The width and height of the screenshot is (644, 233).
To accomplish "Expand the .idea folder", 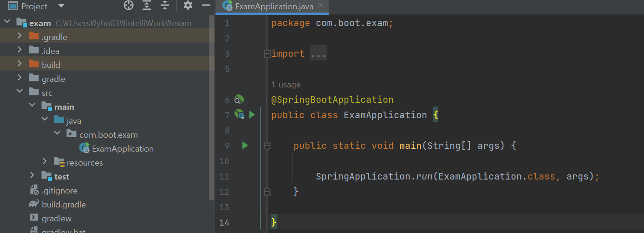I will [20, 51].
